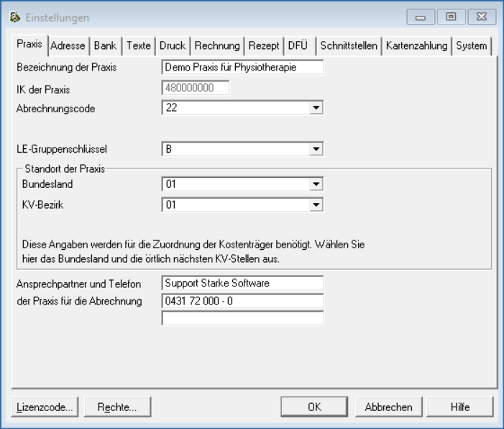Open the Rechnung tab
Screen dimensions: 504x429
(217, 45)
